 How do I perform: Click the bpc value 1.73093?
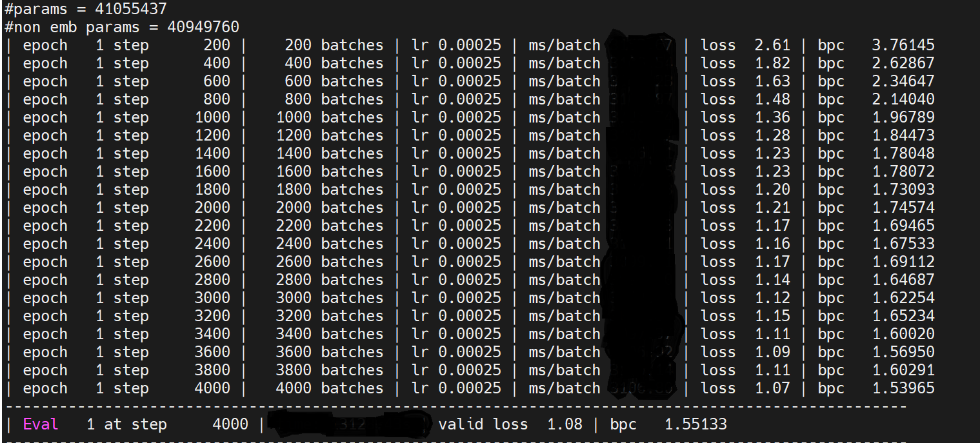point(903,190)
